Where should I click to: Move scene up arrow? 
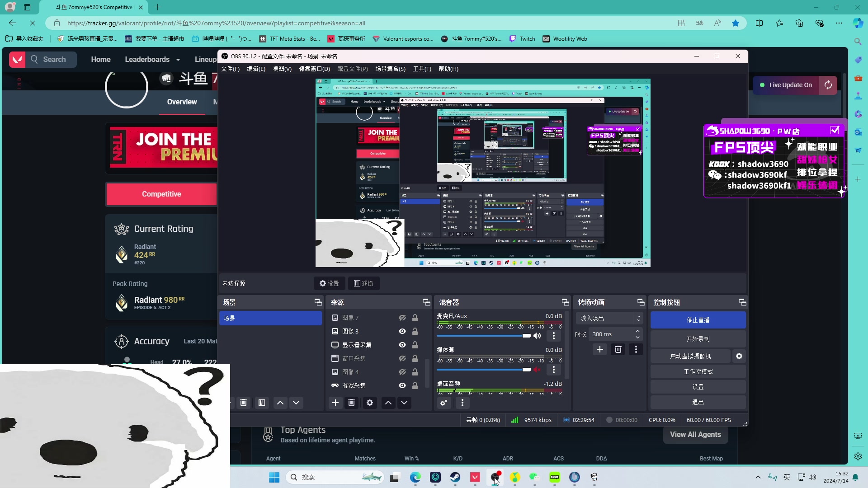(x=280, y=403)
